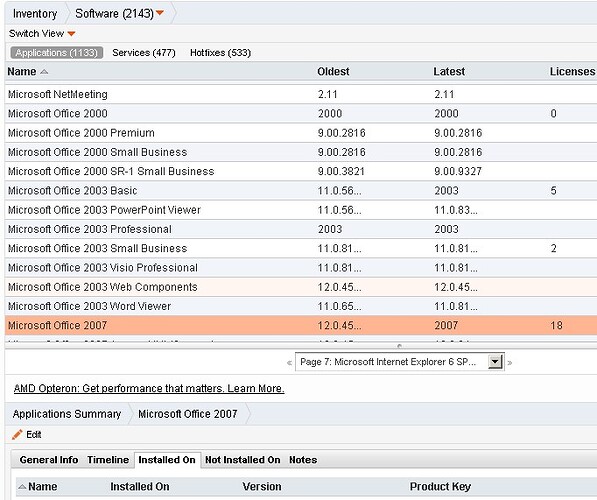Click the Inventory breadcrumb

pos(35,14)
